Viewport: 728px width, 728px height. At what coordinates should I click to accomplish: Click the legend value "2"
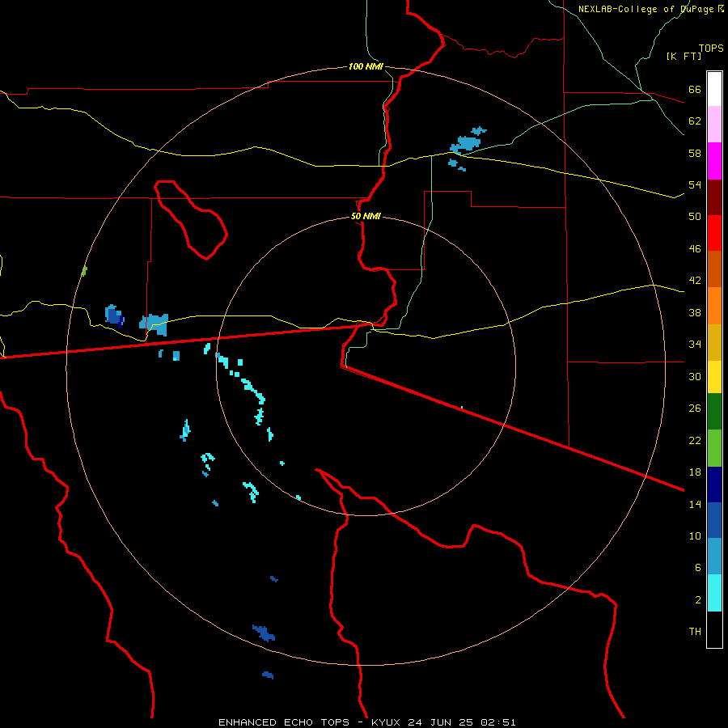(x=698, y=600)
